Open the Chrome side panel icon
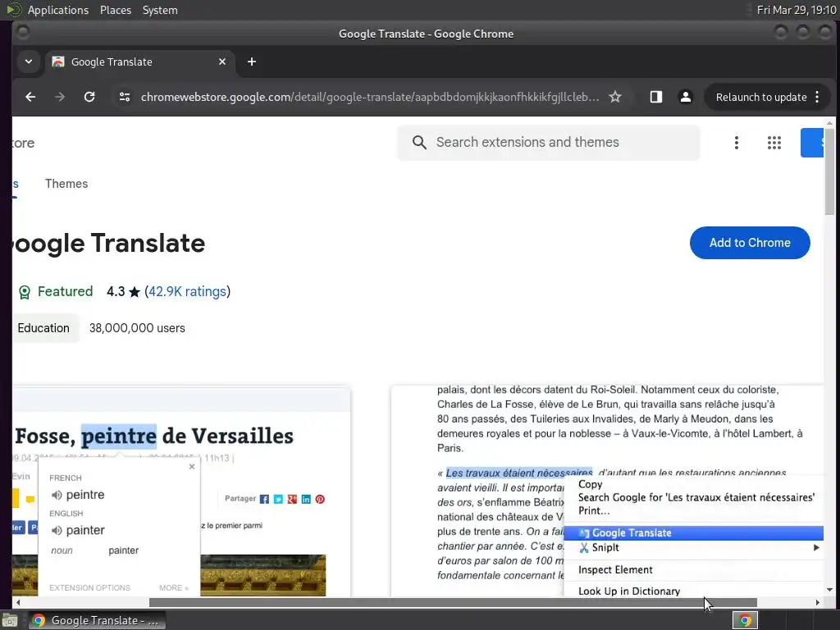Screen dimensions: 840x630 pos(655,97)
